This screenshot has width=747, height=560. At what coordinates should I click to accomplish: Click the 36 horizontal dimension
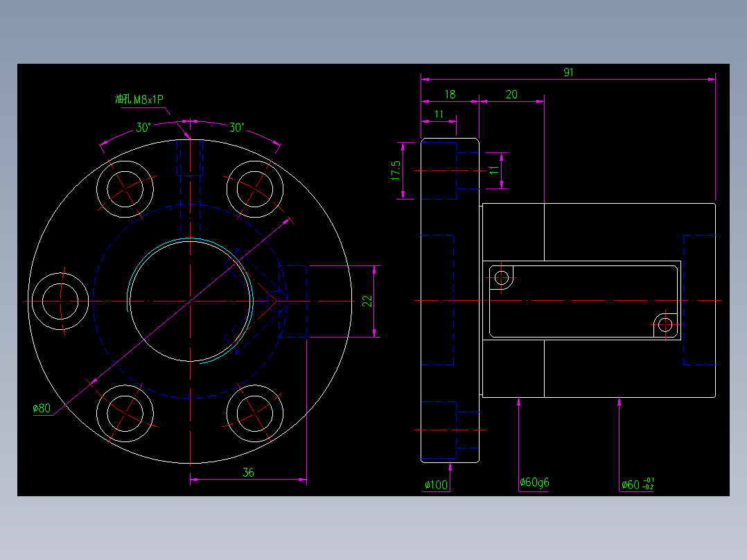click(x=248, y=472)
